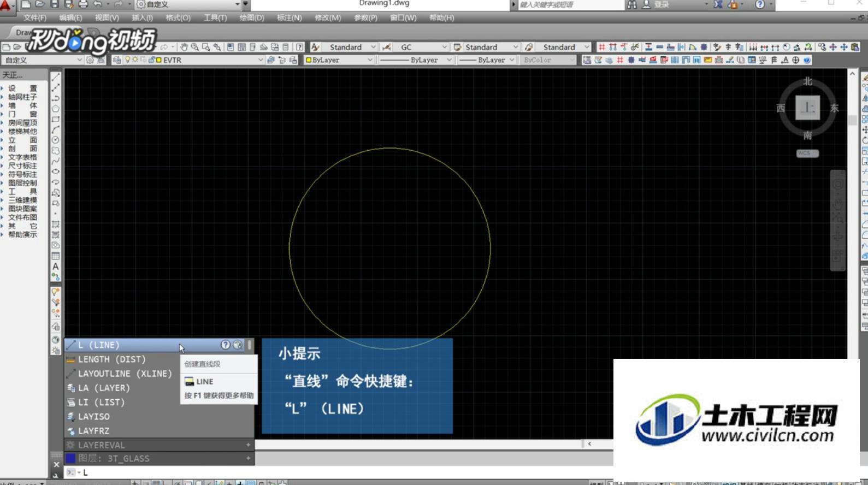Select the Spline draw tool

click(56, 161)
